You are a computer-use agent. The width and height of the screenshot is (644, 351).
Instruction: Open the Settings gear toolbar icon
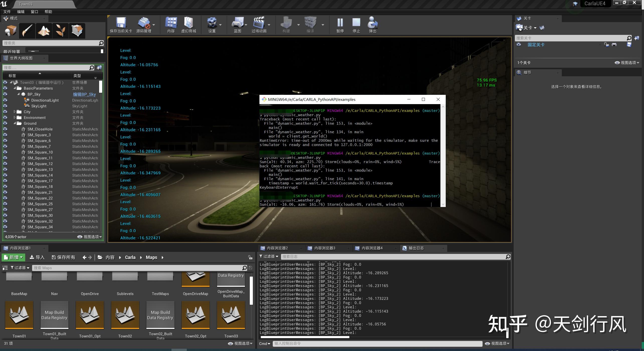pos(212,23)
